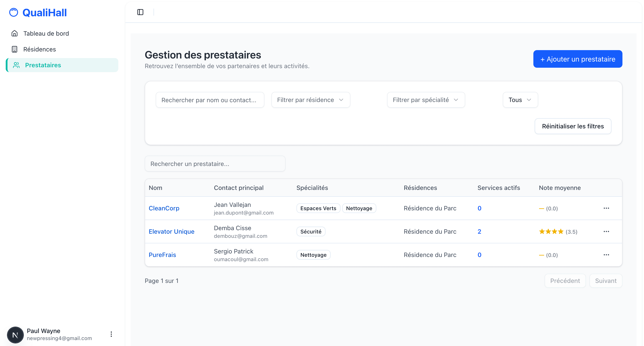Click Elevator Unique's star rating
Image resolution: width=644 pixels, height=346 pixels.
coord(551,231)
